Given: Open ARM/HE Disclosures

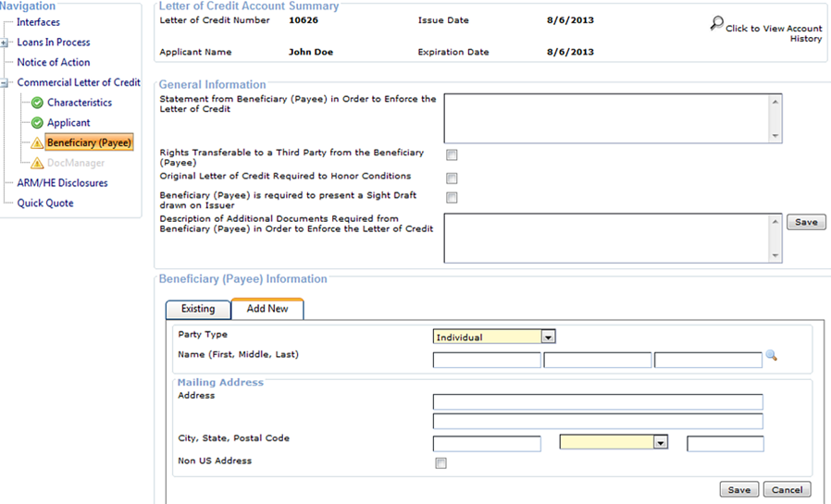Looking at the screenshot, I should (62, 183).
